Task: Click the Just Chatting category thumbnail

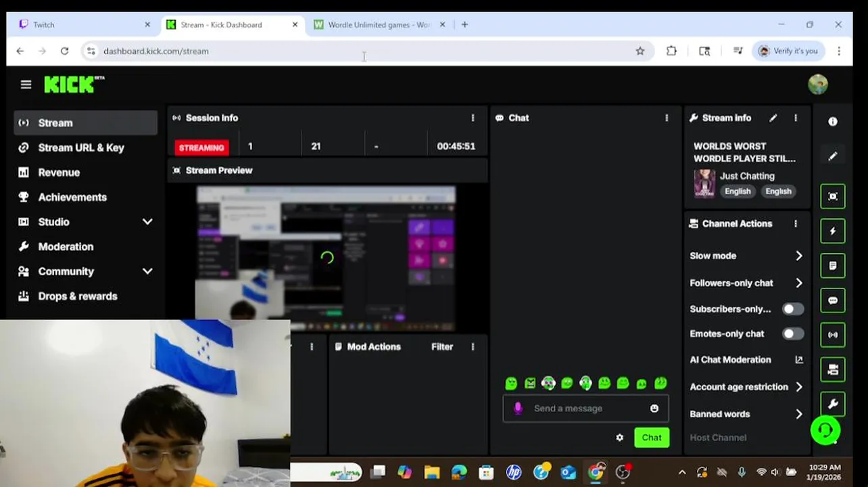Action: tap(704, 183)
